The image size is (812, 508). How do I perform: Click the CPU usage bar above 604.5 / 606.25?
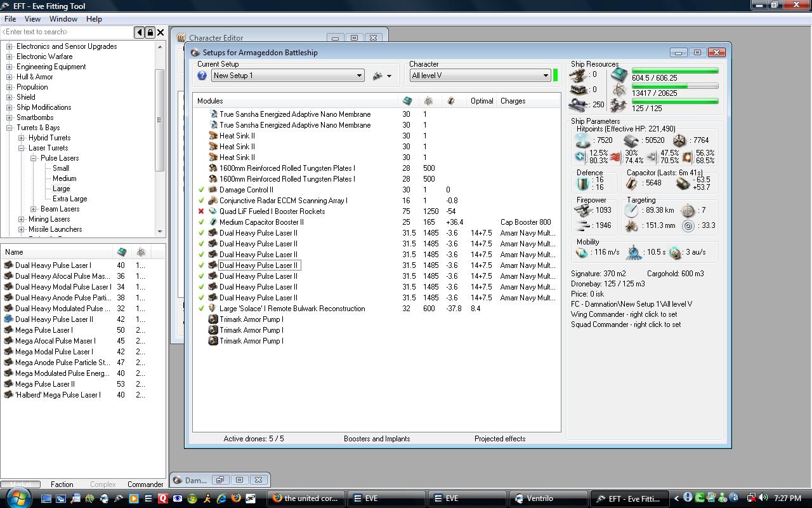click(x=675, y=70)
